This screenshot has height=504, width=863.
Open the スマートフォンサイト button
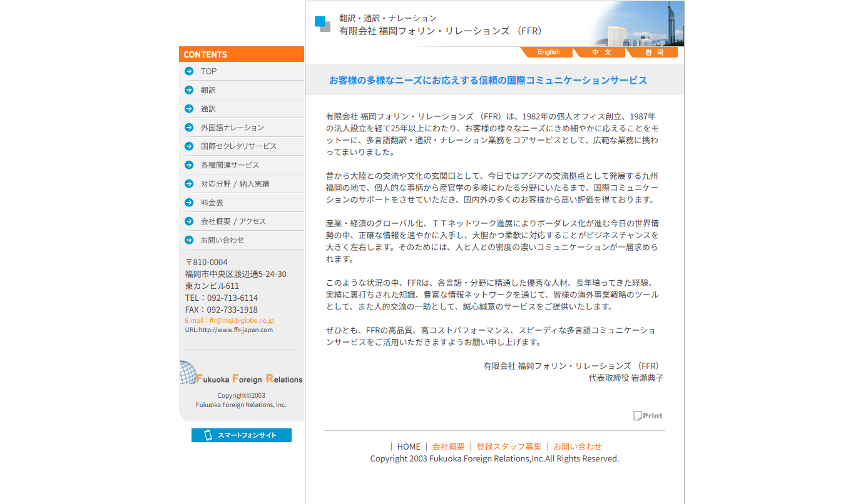(242, 435)
